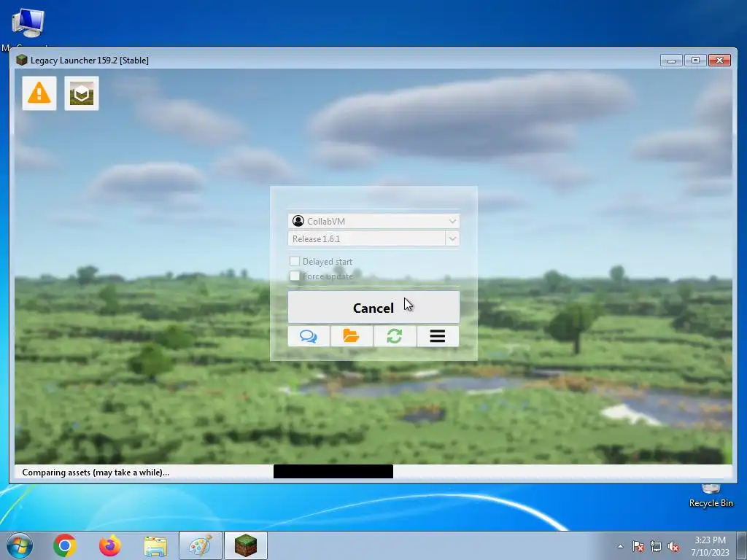Open the hamburger settings menu button
This screenshot has width=747, height=560.
coord(438,336)
